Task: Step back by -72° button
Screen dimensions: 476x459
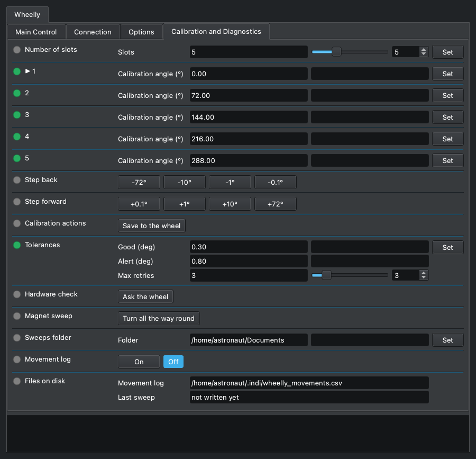Action: [x=139, y=182]
